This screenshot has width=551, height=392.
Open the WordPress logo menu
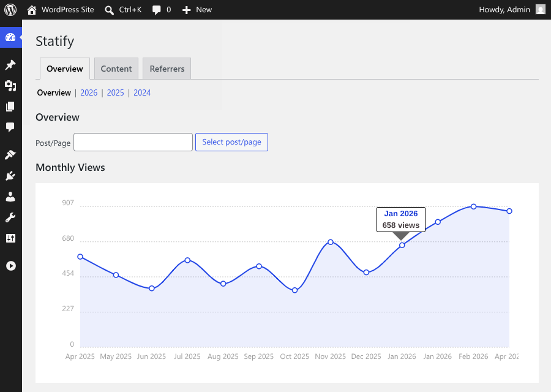(10, 9)
